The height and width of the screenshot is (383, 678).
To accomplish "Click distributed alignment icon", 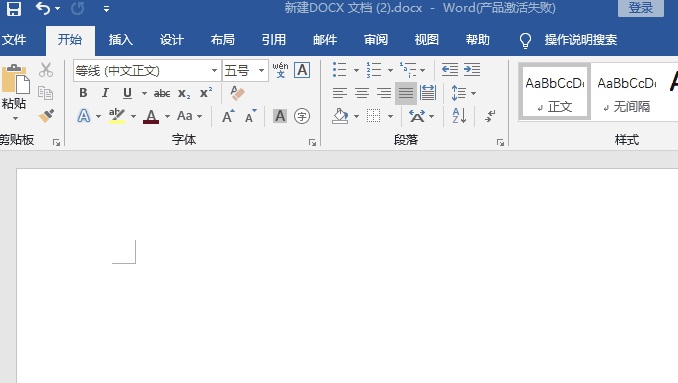I will coord(428,93).
